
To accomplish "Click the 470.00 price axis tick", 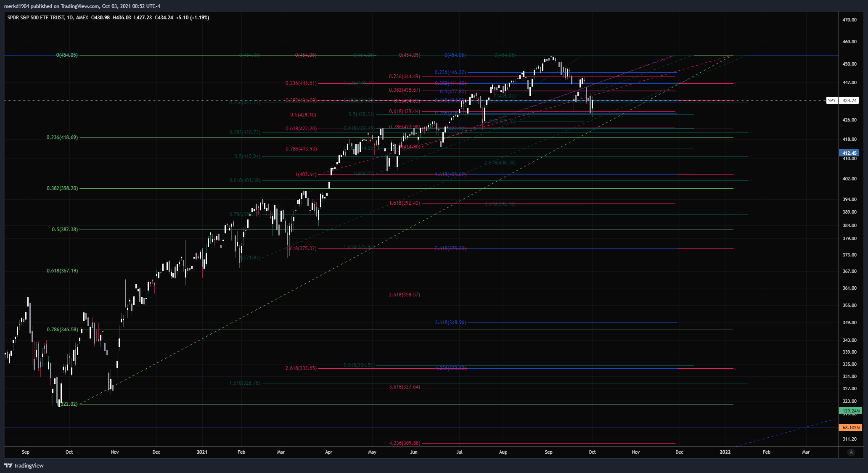I will pyautogui.click(x=849, y=20).
